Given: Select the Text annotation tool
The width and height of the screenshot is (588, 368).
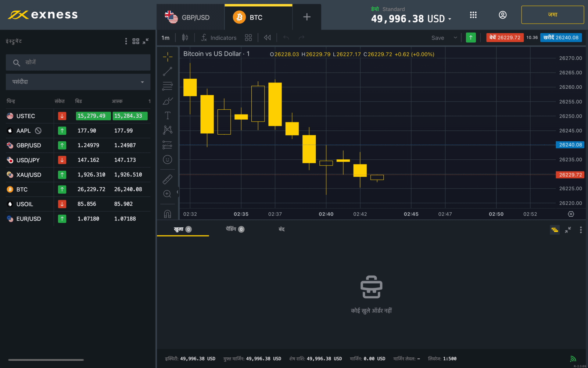Looking at the screenshot, I should 168,116.
